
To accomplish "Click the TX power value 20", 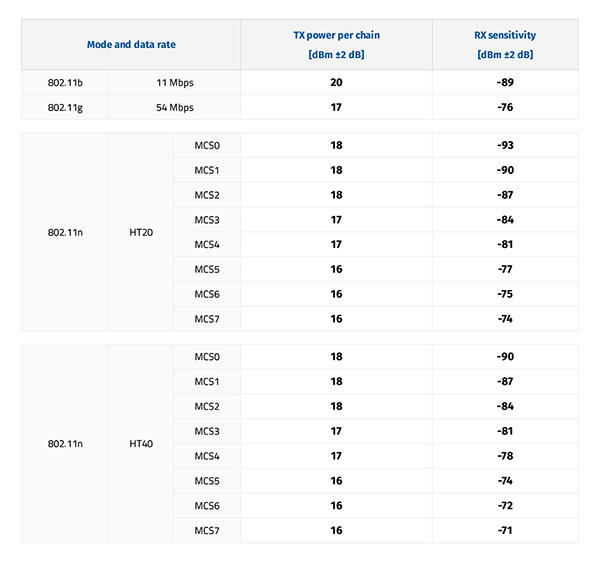I will [336, 82].
